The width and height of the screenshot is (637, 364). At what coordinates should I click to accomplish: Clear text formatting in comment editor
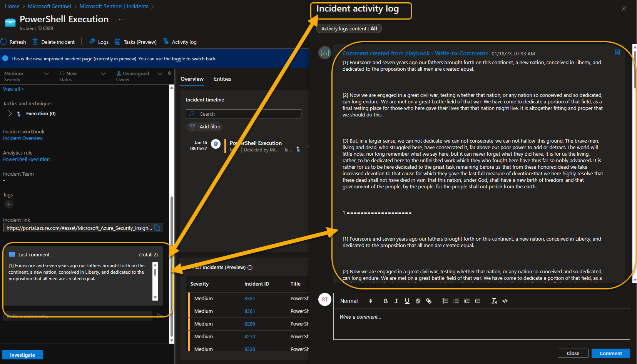[x=494, y=301]
